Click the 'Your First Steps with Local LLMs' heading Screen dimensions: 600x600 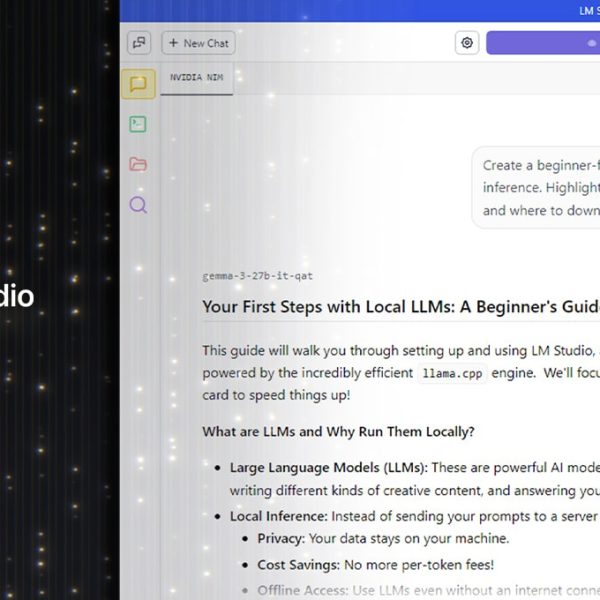click(400, 307)
